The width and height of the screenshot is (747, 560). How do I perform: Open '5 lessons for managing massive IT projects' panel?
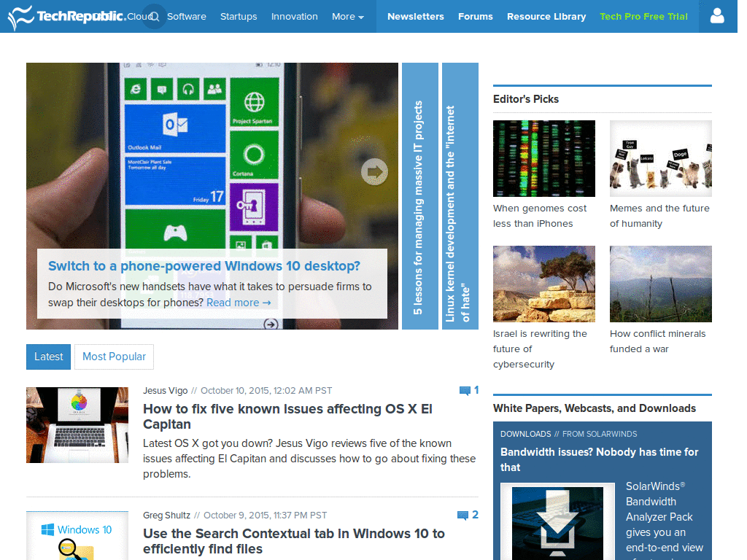pyautogui.click(x=420, y=196)
